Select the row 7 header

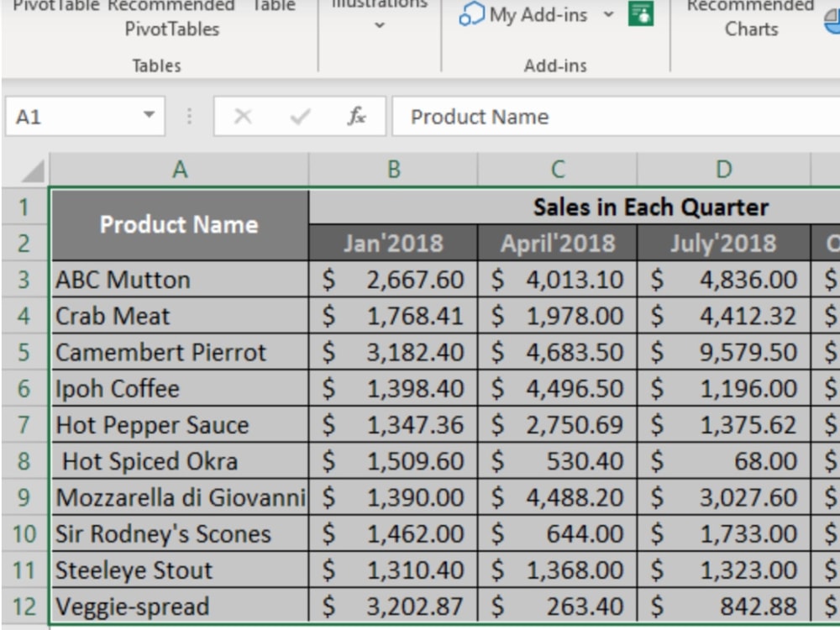point(24,425)
